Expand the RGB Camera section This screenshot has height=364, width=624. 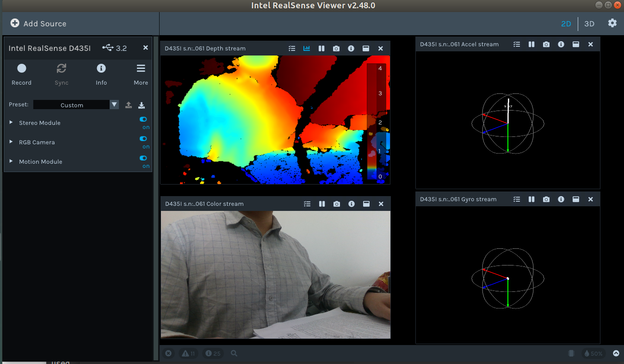[11, 142]
